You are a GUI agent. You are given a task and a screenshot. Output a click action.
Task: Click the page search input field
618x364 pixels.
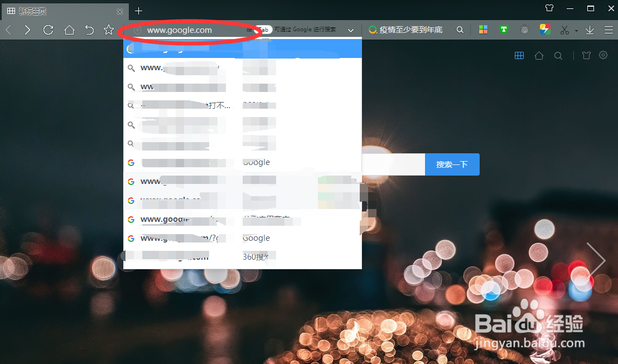tap(393, 164)
